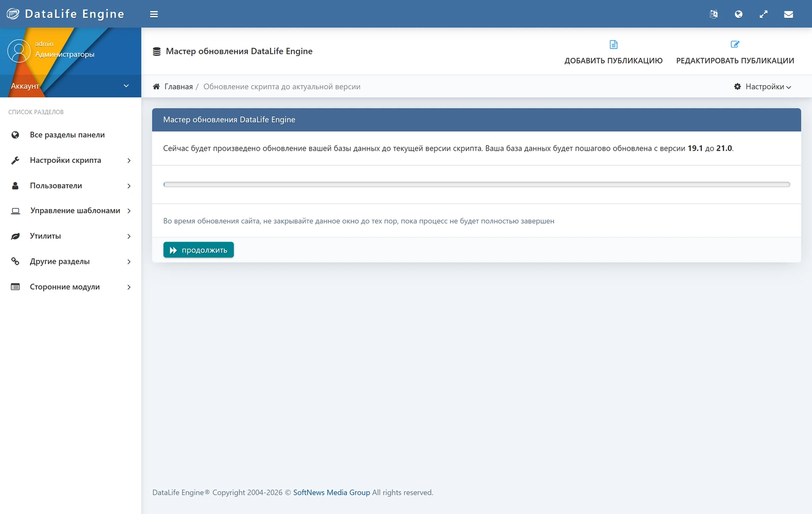Open messages via the envelope icon

pos(788,14)
